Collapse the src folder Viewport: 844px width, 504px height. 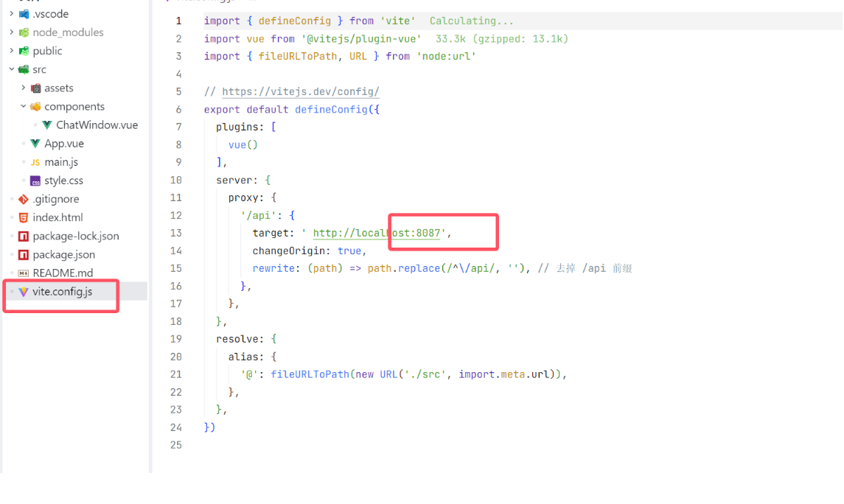[x=11, y=69]
